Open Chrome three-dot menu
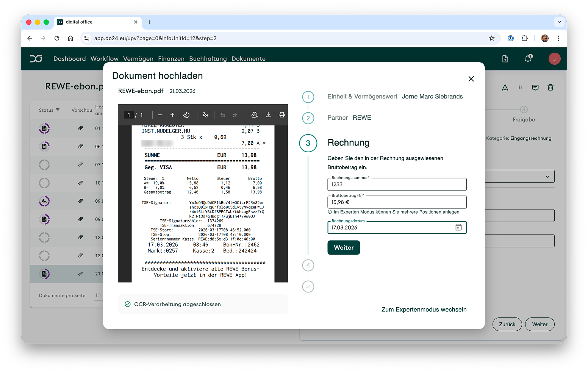 pos(558,38)
